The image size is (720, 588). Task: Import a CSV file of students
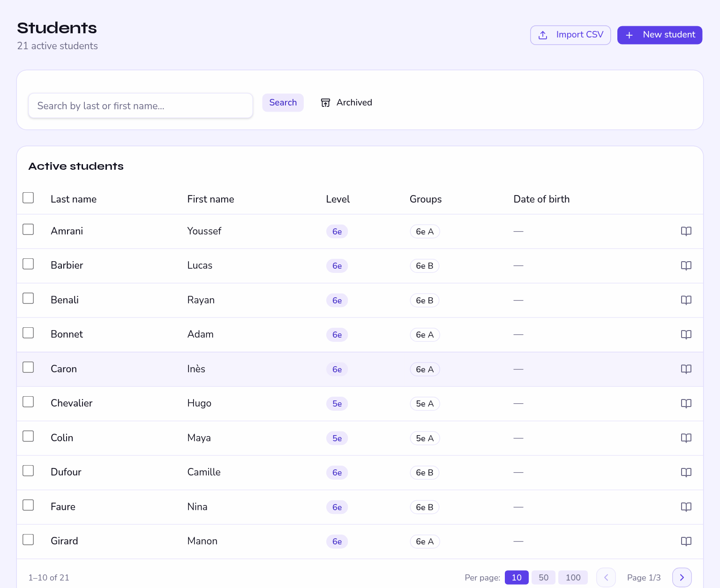[570, 35]
